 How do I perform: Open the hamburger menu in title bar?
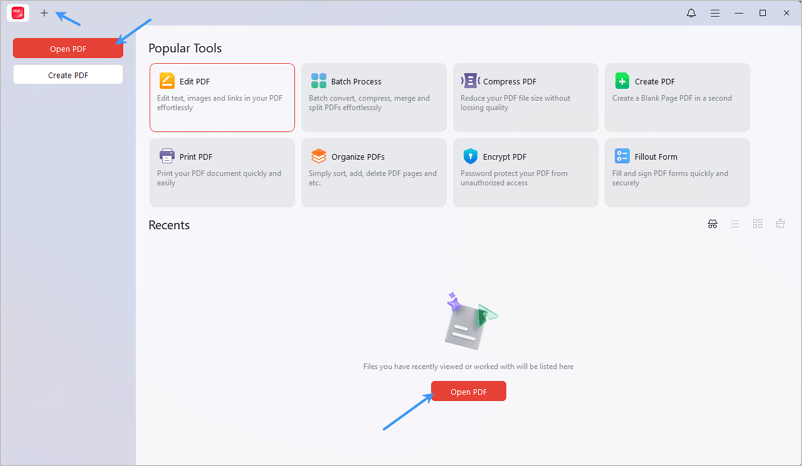715,13
